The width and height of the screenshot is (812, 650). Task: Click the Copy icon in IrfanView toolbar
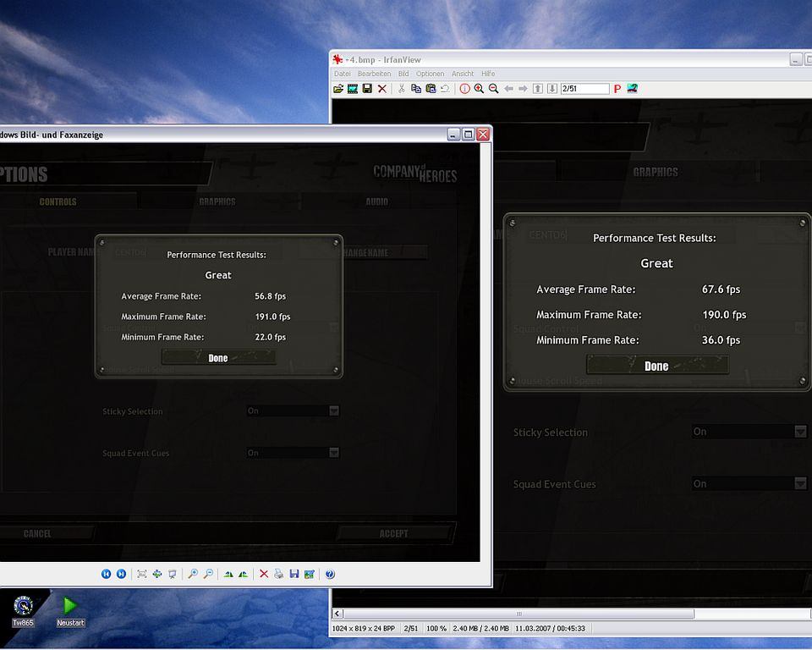(416, 89)
